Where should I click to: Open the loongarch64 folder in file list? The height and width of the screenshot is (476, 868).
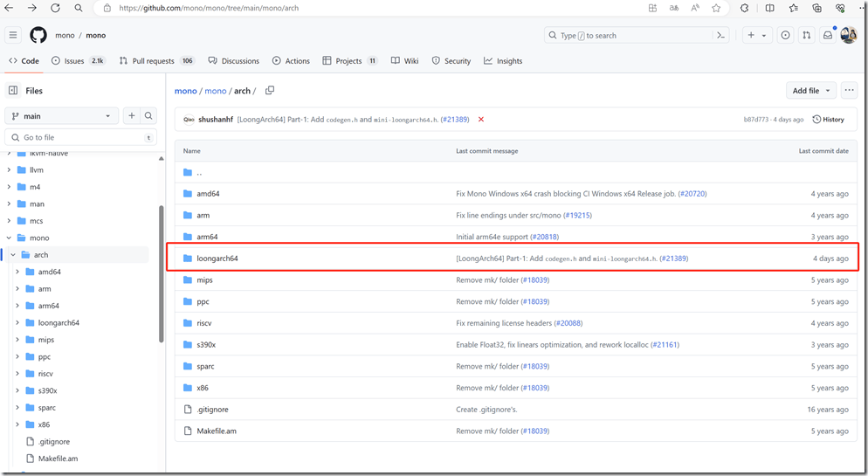click(217, 259)
